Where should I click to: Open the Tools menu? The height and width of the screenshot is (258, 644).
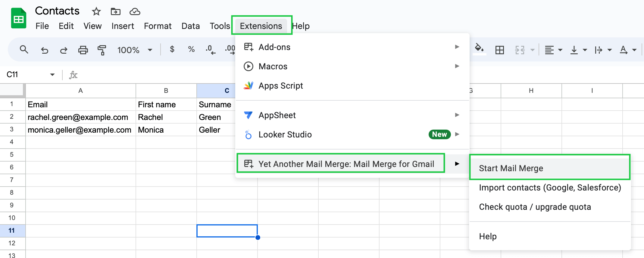(220, 26)
